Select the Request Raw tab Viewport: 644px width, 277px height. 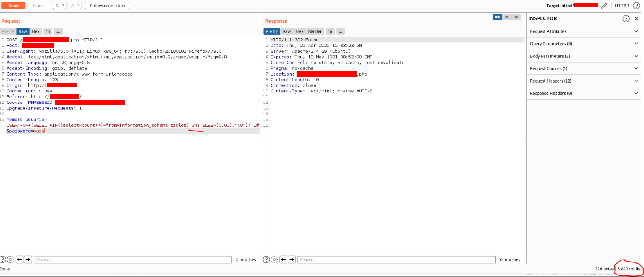coord(23,31)
